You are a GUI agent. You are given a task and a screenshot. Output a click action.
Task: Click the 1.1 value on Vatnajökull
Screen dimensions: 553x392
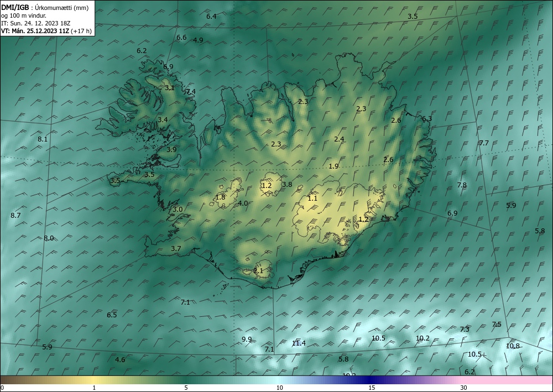click(312, 198)
